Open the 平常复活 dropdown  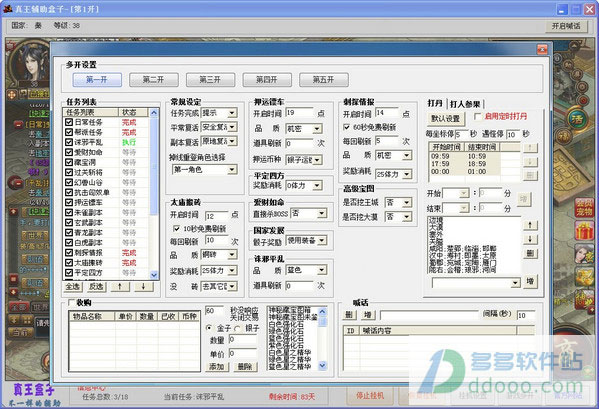click(232, 127)
